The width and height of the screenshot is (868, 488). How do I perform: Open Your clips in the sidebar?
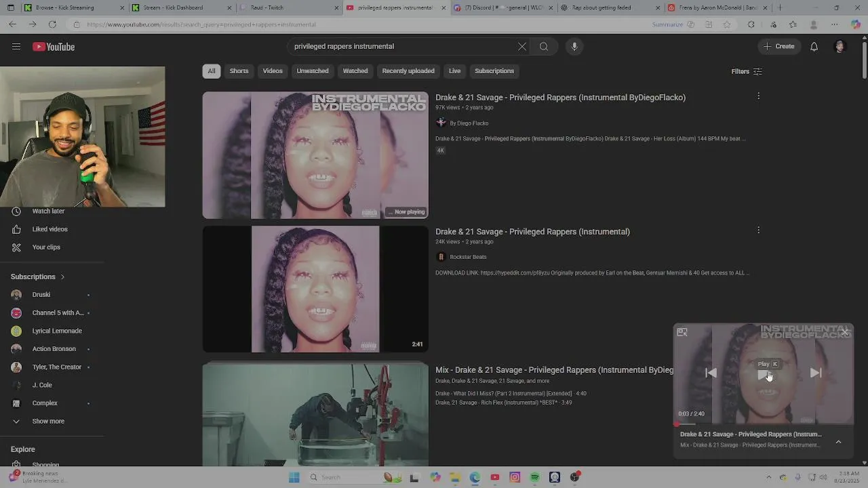[46, 247]
